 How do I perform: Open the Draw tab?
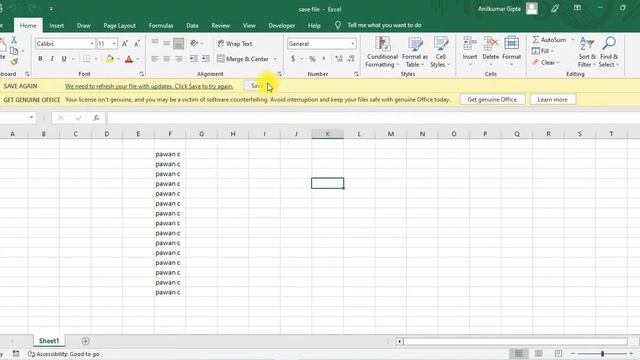coord(83,25)
